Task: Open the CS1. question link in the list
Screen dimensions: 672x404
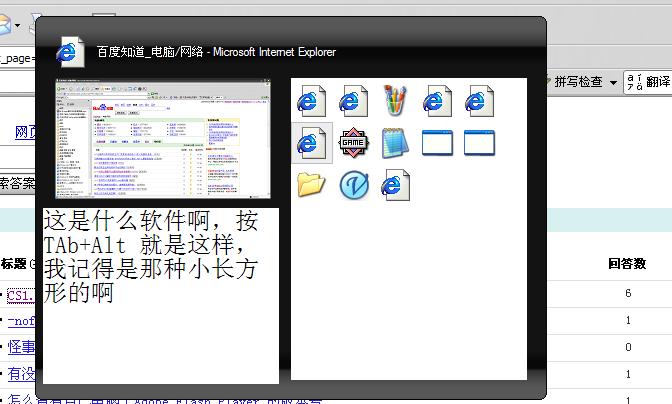Action: (x=21, y=295)
